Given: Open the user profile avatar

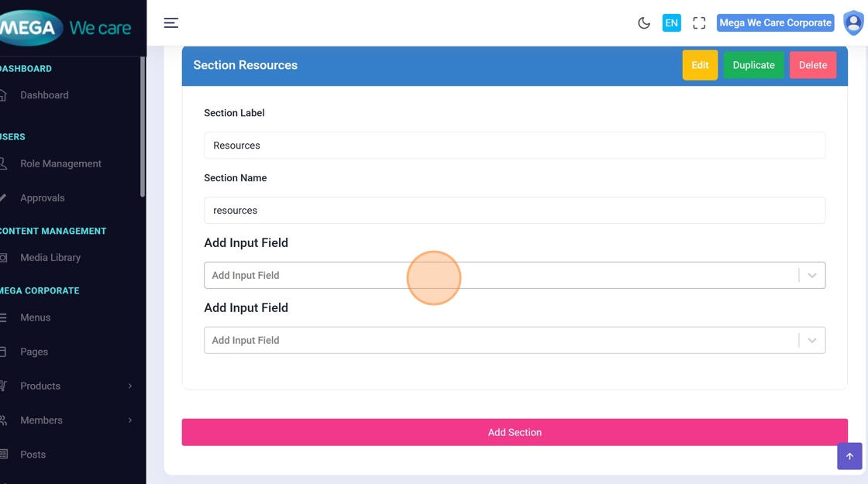Looking at the screenshot, I should coord(852,23).
